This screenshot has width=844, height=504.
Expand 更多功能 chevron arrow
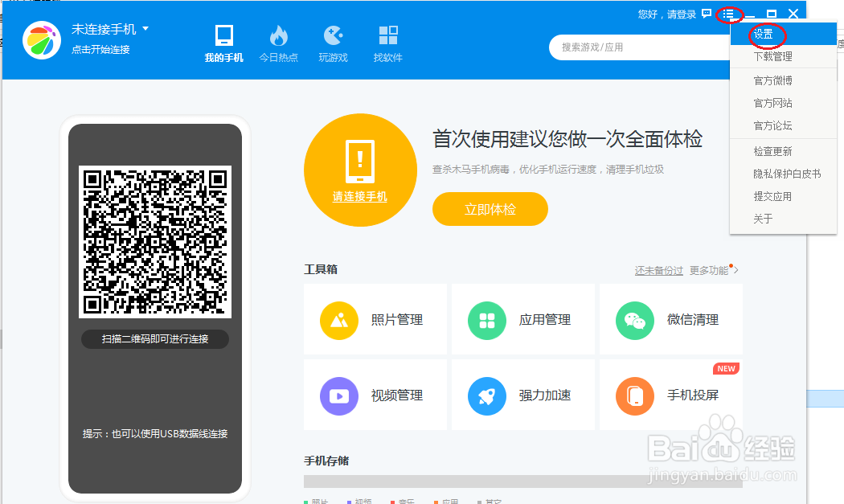coord(735,270)
